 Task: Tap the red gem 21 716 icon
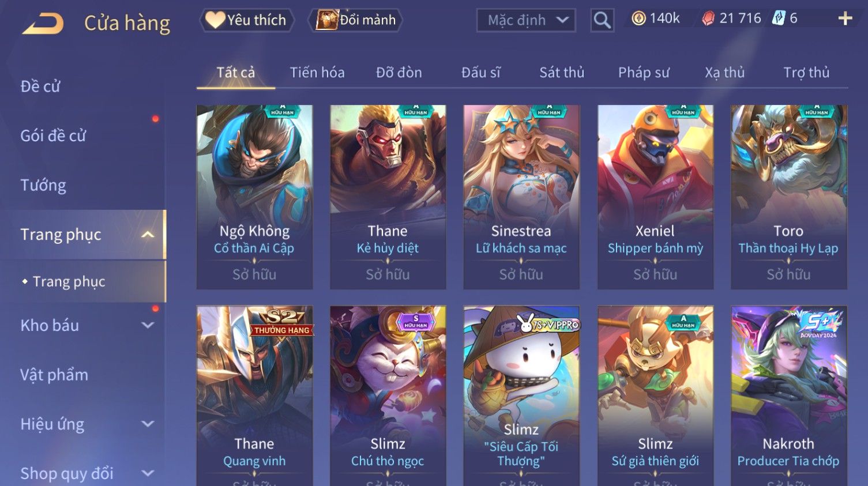pyautogui.click(x=708, y=18)
